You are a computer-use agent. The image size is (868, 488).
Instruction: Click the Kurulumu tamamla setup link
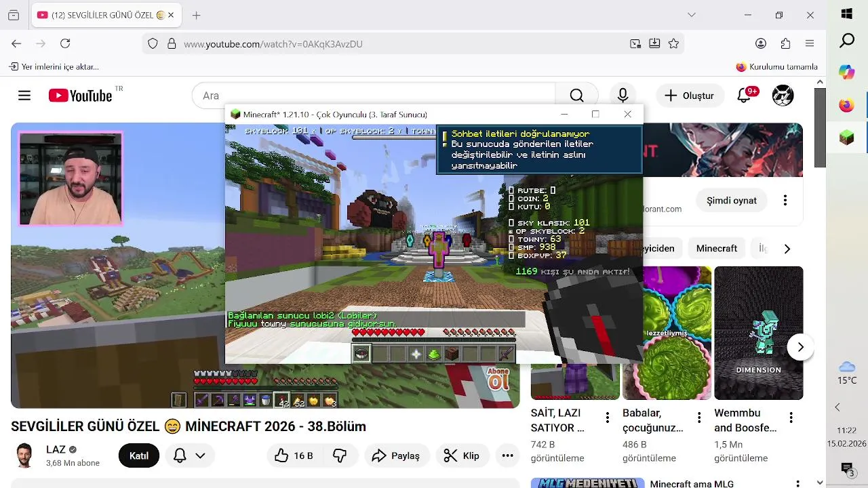click(777, 66)
